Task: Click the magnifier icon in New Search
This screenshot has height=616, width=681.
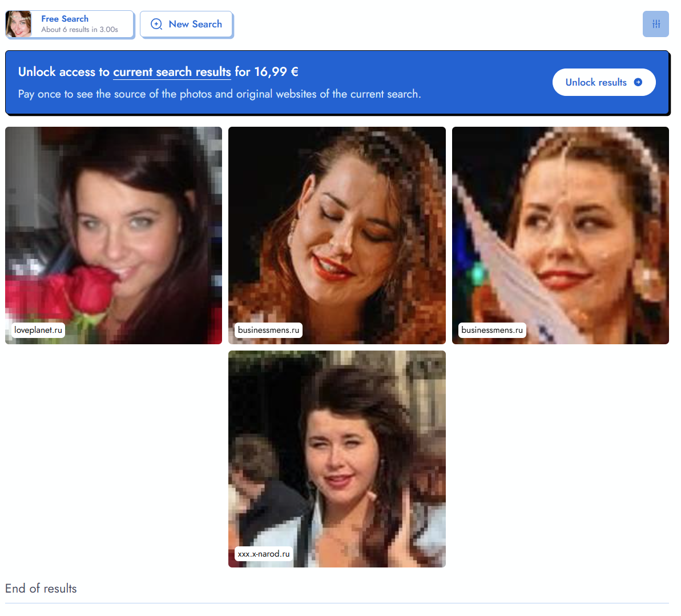Action: coord(156,24)
